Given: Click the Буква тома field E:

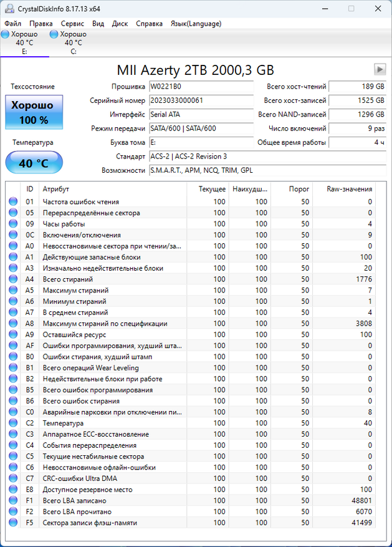Looking at the screenshot, I should click(201, 142).
